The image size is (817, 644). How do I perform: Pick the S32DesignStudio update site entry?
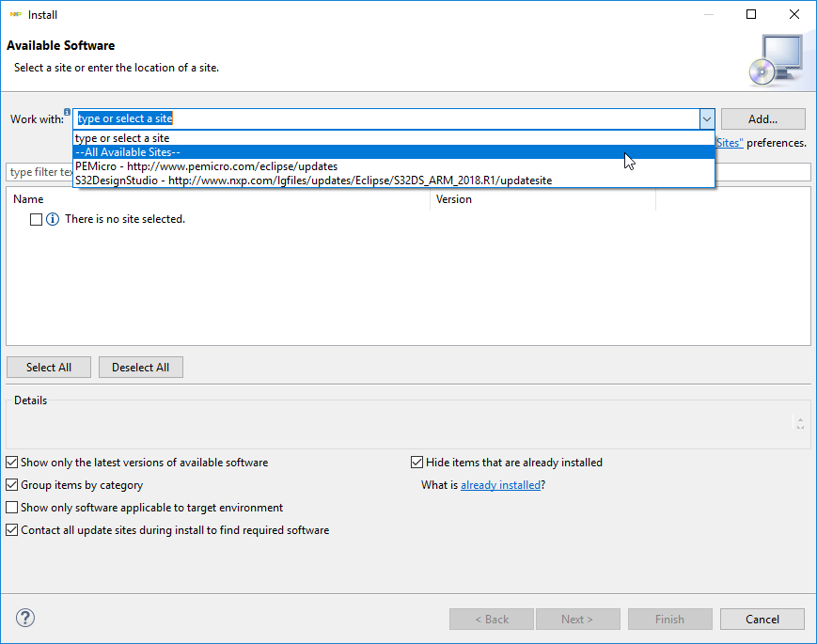coord(313,181)
